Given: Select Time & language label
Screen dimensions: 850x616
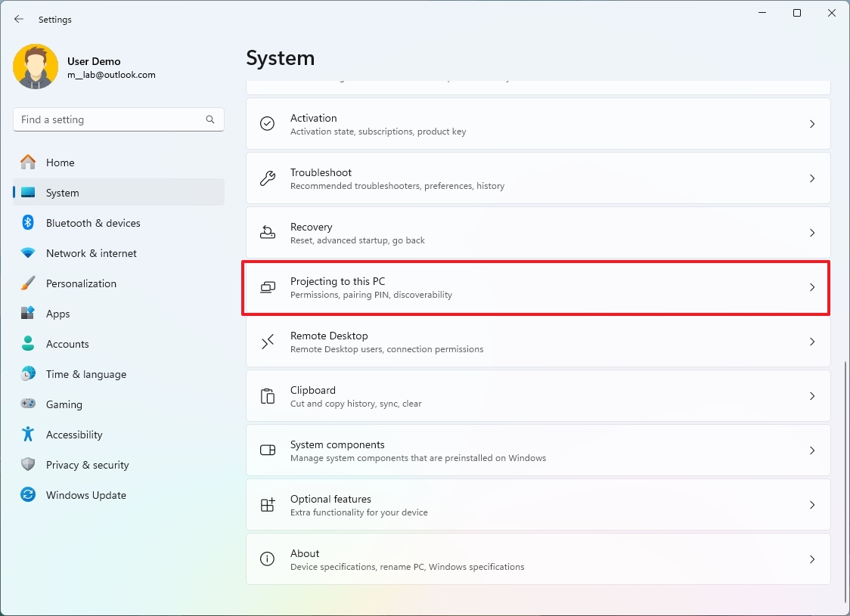Looking at the screenshot, I should (x=86, y=374).
